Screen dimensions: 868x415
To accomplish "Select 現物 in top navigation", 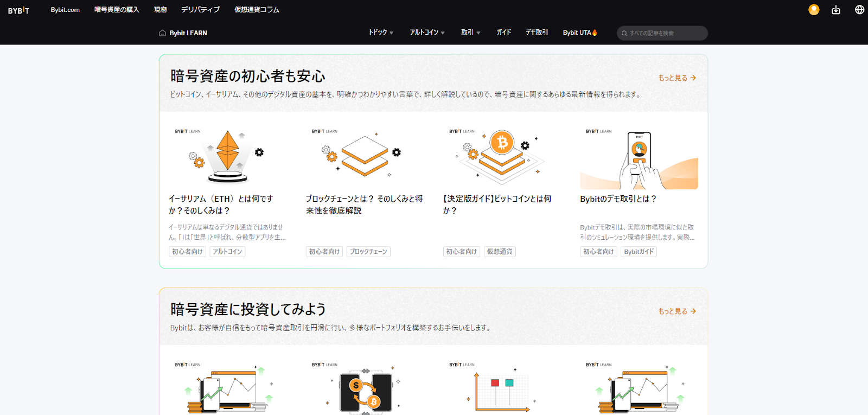I will coord(160,10).
